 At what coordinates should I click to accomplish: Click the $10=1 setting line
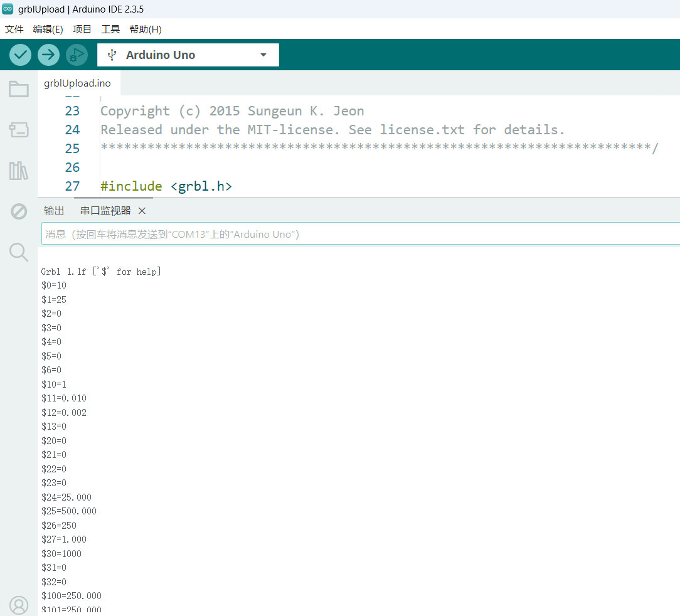point(54,385)
